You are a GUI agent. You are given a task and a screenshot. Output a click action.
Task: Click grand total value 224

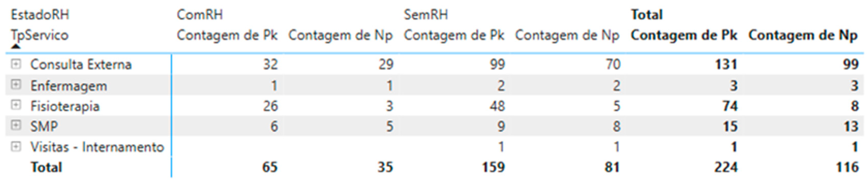[x=725, y=167]
